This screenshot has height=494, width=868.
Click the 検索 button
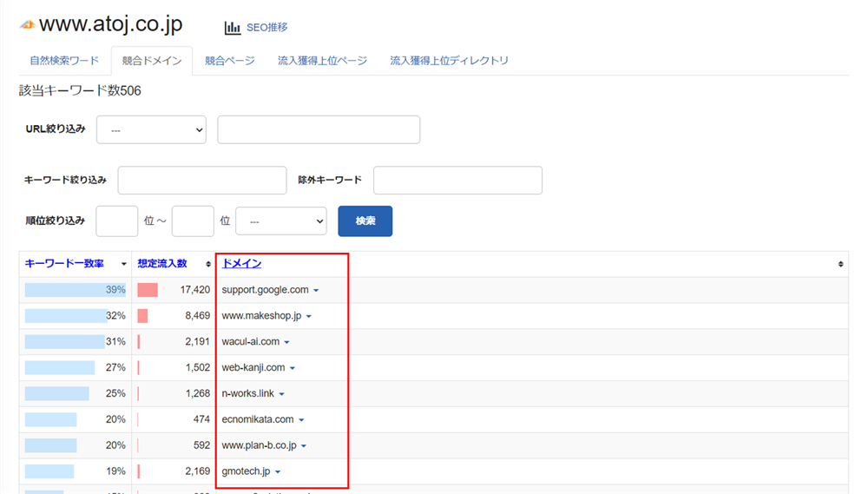click(x=365, y=221)
